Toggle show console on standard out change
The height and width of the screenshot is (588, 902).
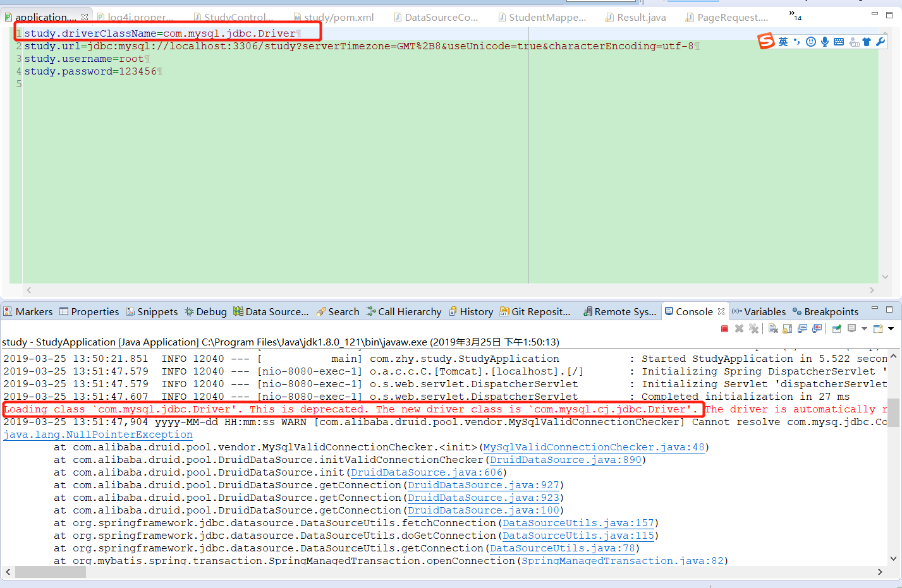coord(802,328)
